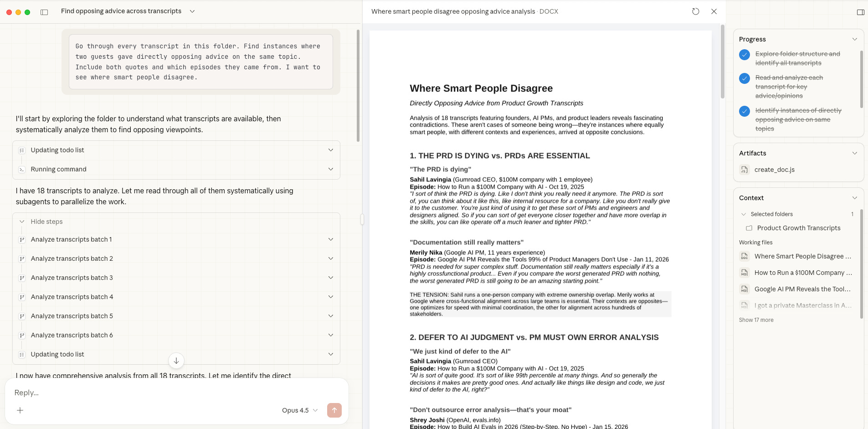Click the green macOS fullscreen button

tap(27, 12)
